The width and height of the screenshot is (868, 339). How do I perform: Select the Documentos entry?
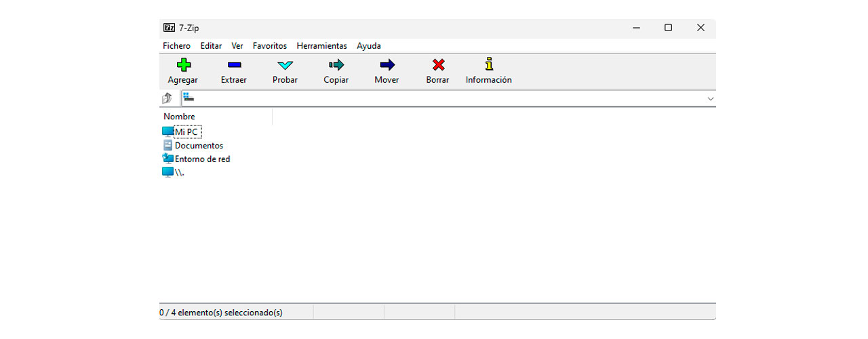point(199,146)
